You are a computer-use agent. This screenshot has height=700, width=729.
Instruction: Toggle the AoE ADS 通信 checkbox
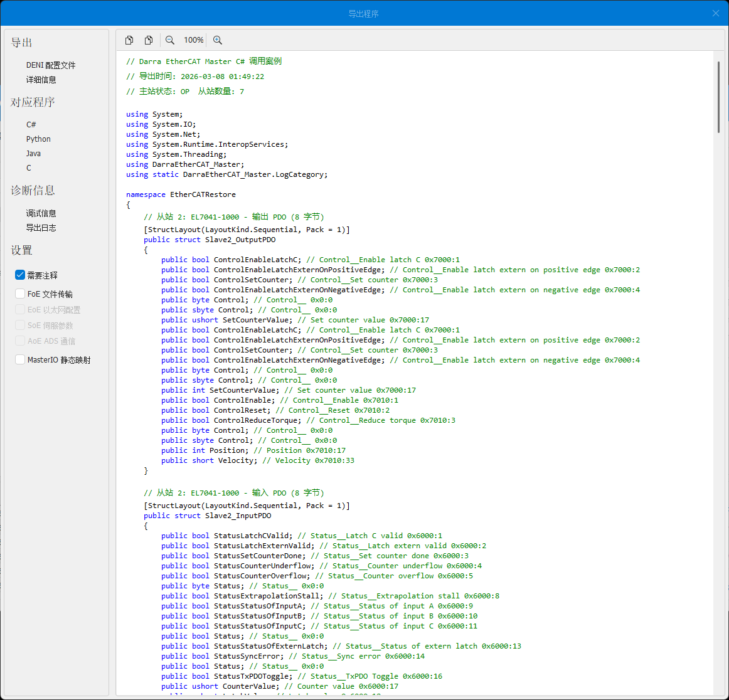click(x=20, y=341)
